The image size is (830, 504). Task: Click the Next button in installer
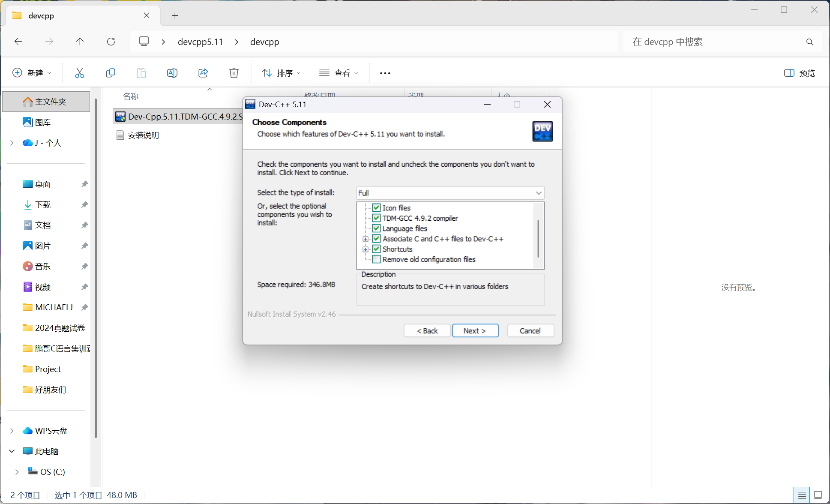tap(475, 331)
